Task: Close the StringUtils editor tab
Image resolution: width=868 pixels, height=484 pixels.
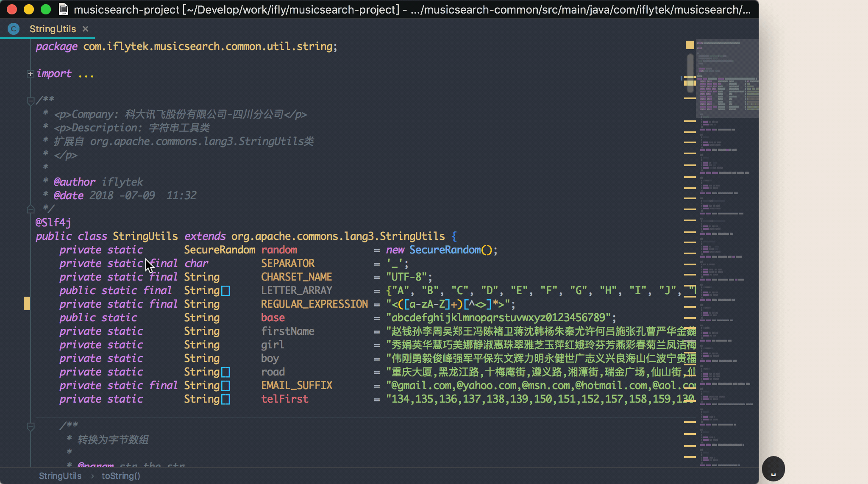Action: (85, 29)
